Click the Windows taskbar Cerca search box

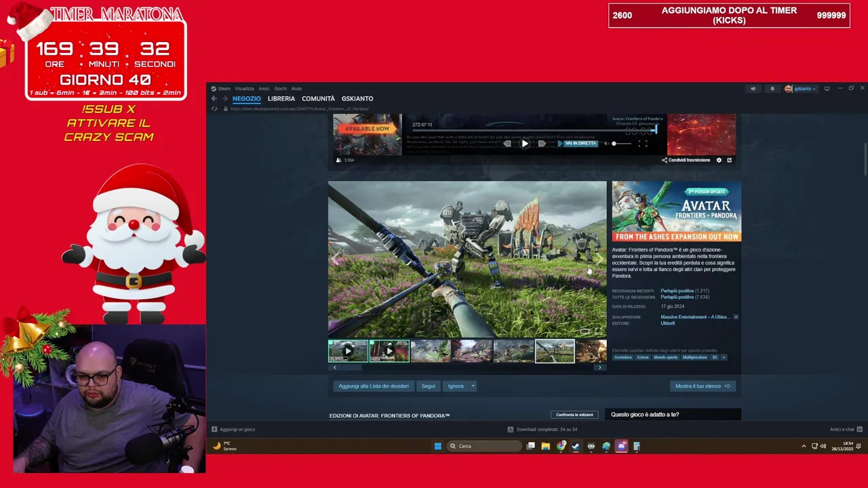click(x=484, y=446)
